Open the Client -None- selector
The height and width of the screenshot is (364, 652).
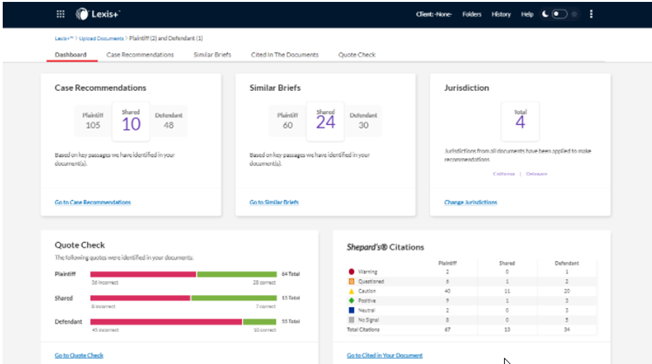[433, 14]
